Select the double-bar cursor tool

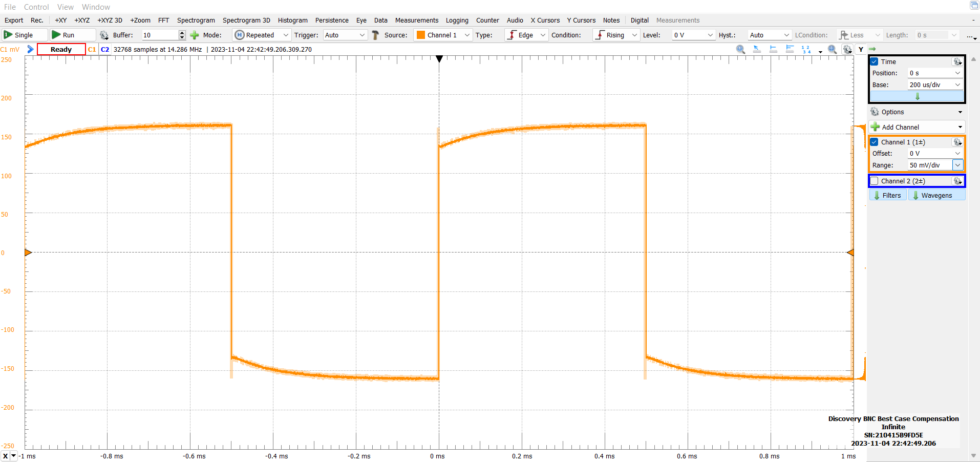click(x=790, y=49)
